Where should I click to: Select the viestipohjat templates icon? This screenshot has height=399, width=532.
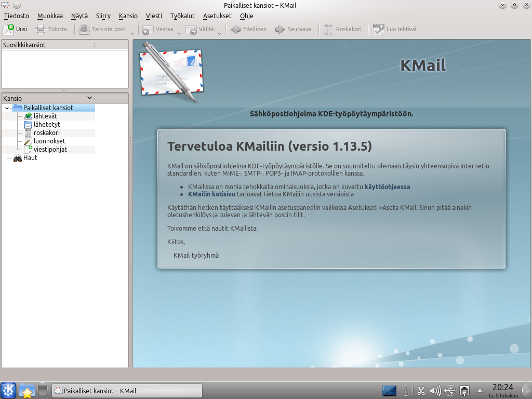tap(28, 149)
